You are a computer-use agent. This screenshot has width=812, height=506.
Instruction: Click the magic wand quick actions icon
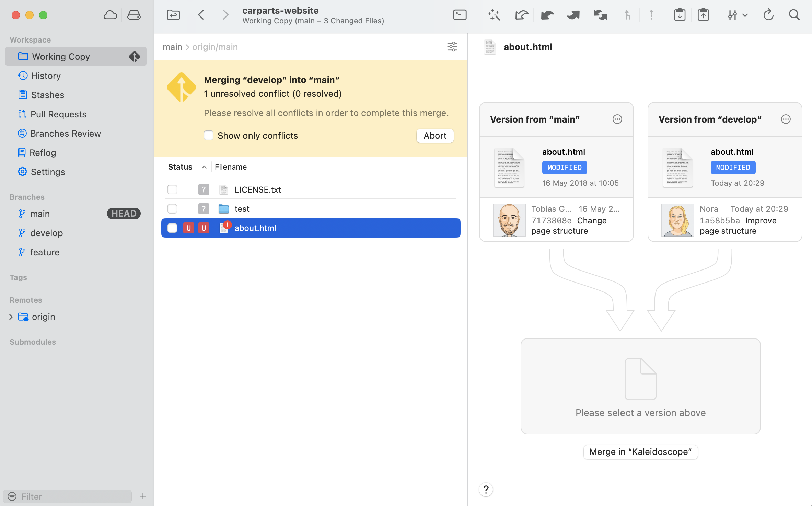[x=494, y=15]
